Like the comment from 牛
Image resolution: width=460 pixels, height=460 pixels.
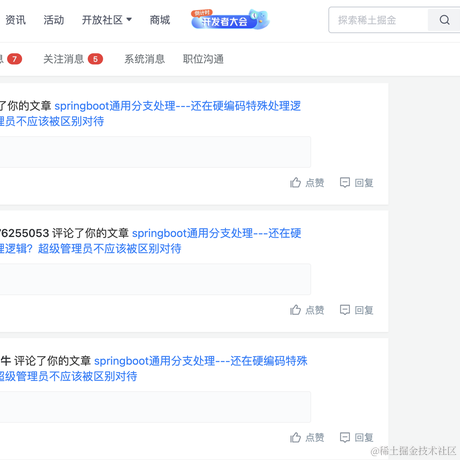[x=307, y=437]
